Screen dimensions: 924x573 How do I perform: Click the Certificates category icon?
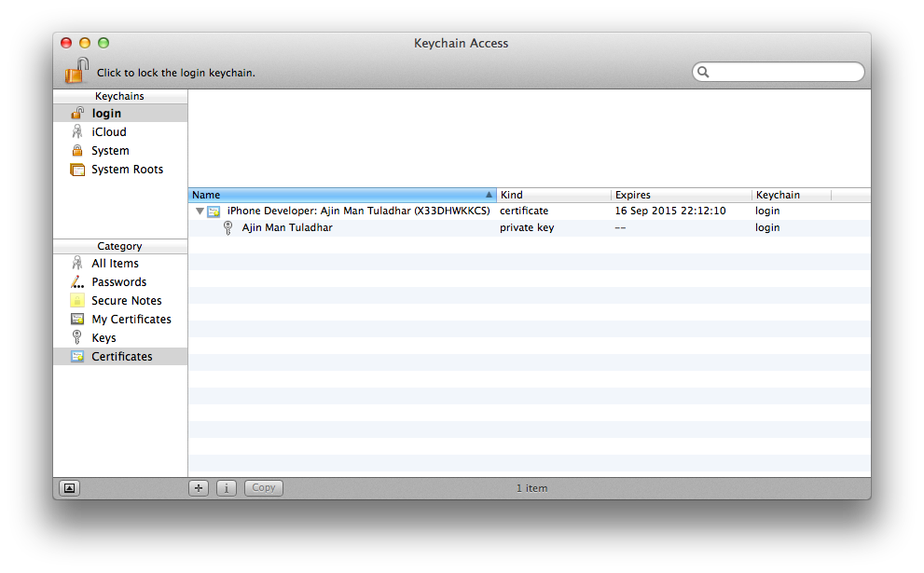[77, 356]
